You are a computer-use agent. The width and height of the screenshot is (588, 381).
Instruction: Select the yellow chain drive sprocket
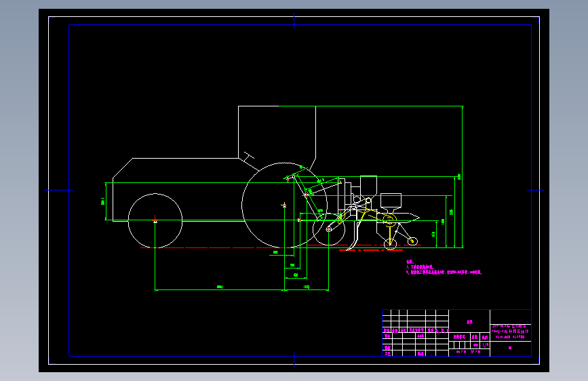pyautogui.click(x=389, y=220)
